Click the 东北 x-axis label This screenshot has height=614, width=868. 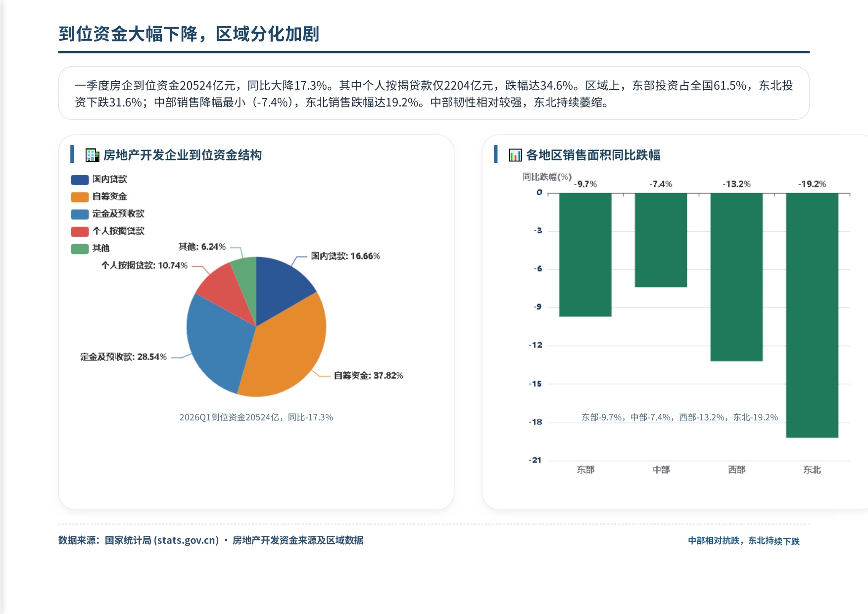pos(812,469)
